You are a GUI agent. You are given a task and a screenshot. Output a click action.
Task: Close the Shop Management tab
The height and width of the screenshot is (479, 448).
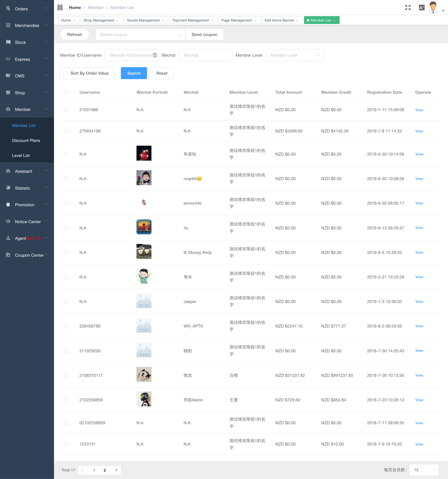(x=118, y=21)
